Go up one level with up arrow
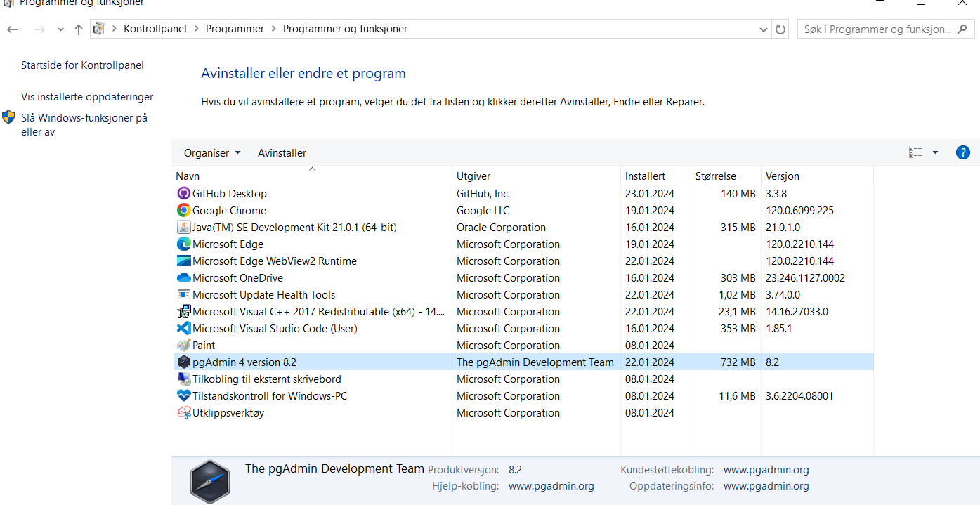 pyautogui.click(x=79, y=29)
